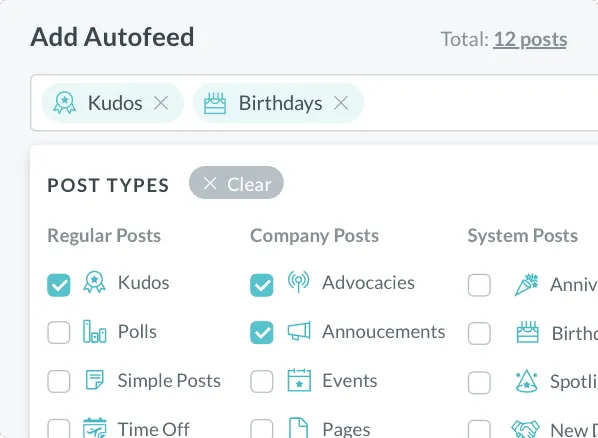This screenshot has height=438, width=598.
Task: Click the Kudos ribbon icon in list
Action: [x=94, y=282]
